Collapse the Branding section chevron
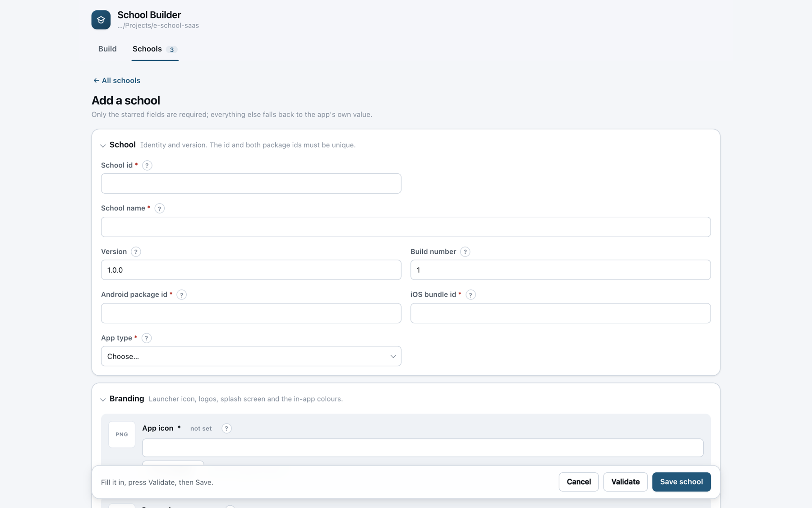This screenshot has width=812, height=508. pyautogui.click(x=103, y=399)
